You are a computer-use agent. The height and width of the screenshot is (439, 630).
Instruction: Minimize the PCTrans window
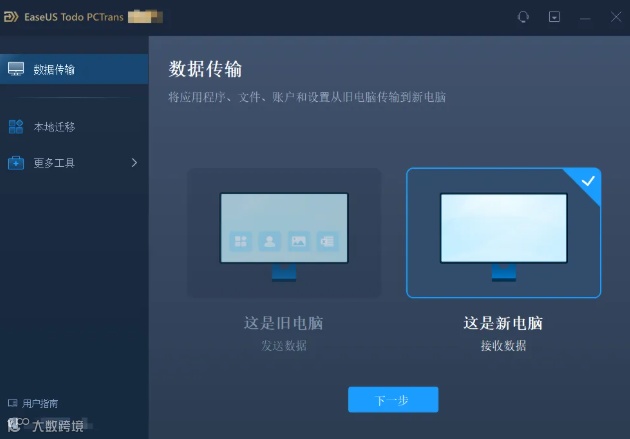coord(585,18)
